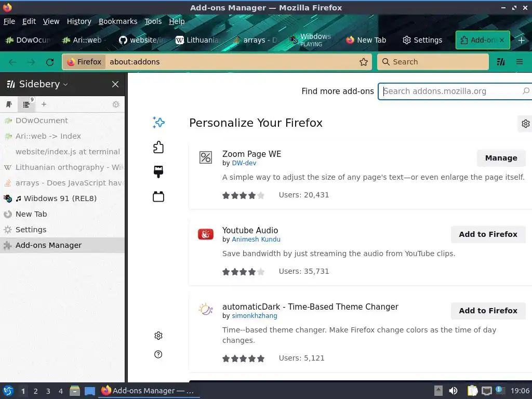Close the Sidebery sidebar

click(115, 84)
